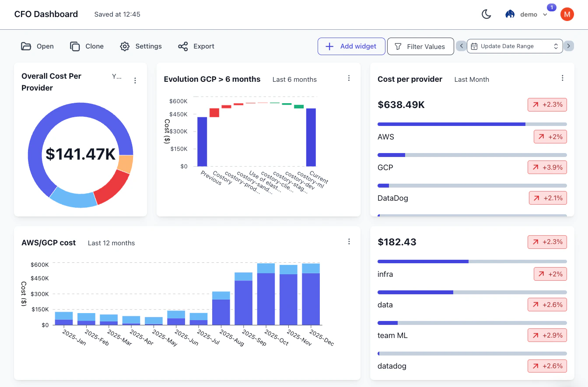Viewport: 588px width, 387px height.
Task: Click the M user avatar
Action: tap(567, 14)
